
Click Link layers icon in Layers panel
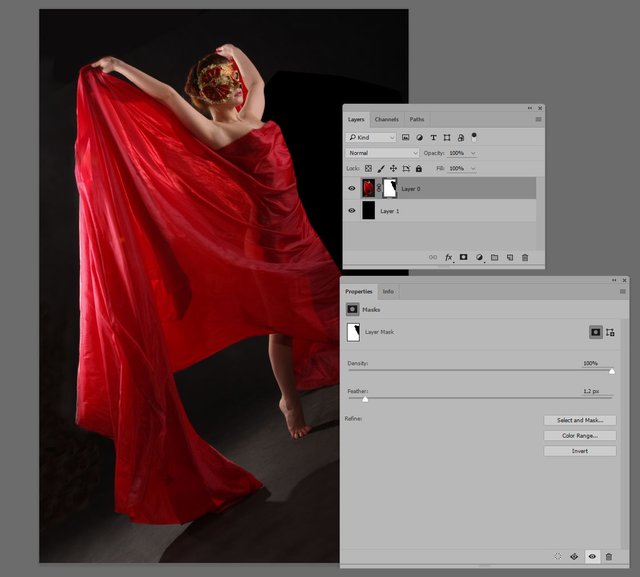[433, 257]
